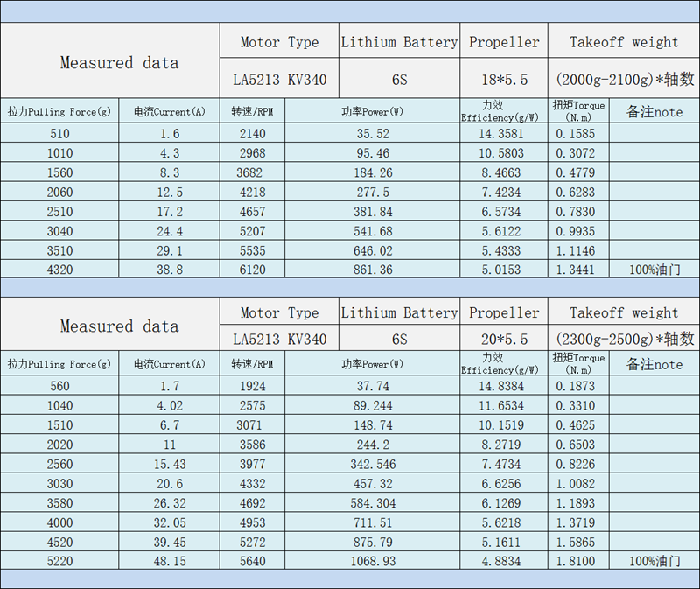Click RPM value 4332
The image size is (700, 589).
(x=252, y=484)
